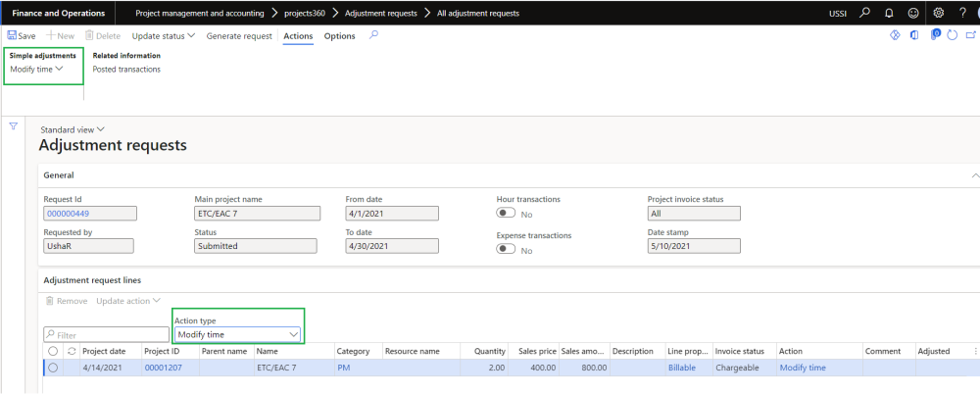Image resolution: width=980 pixels, height=394 pixels.
Task: Open page in new window icon
Action: [x=972, y=35]
